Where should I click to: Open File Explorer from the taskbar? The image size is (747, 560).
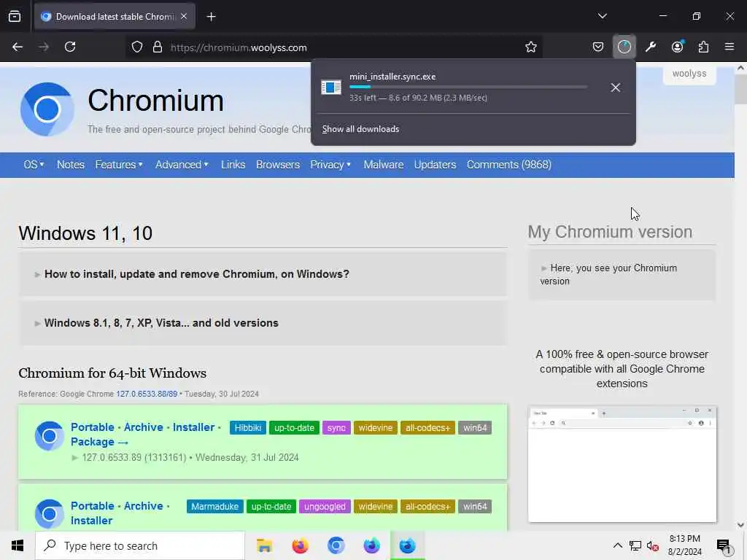[x=264, y=545]
